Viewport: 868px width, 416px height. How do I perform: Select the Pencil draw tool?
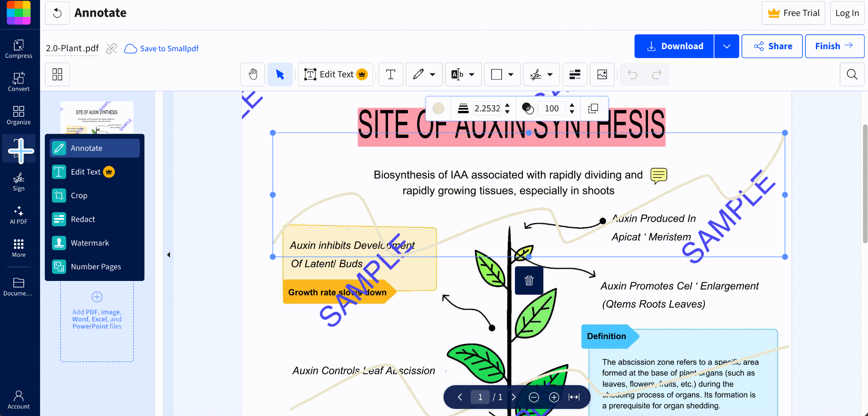coord(418,74)
